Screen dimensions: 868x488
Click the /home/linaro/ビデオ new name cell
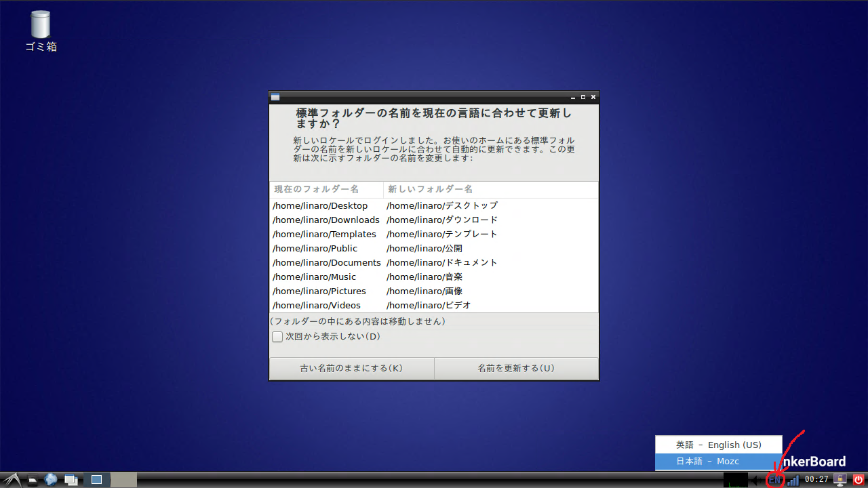point(429,305)
